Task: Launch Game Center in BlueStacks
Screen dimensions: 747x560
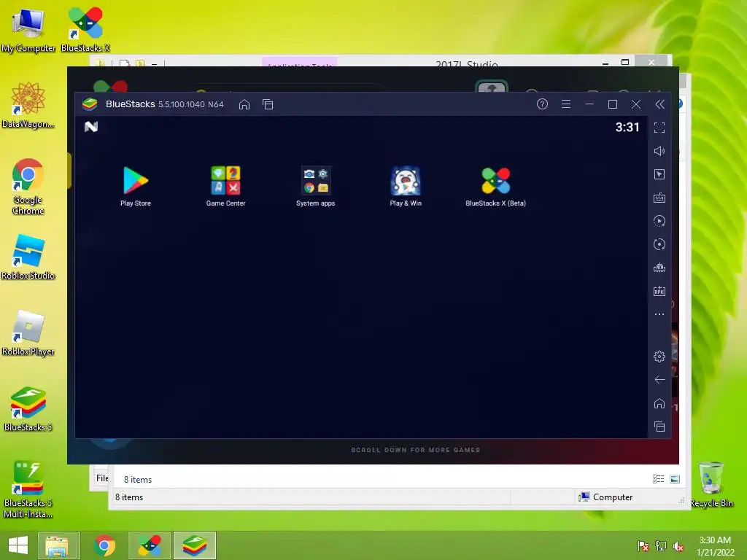Action: point(226,186)
